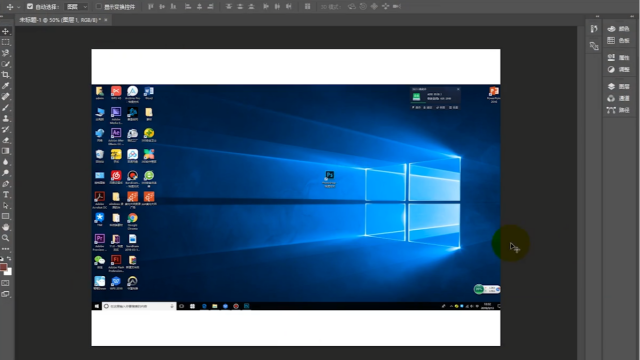Open the History panel icon

(x=594, y=29)
